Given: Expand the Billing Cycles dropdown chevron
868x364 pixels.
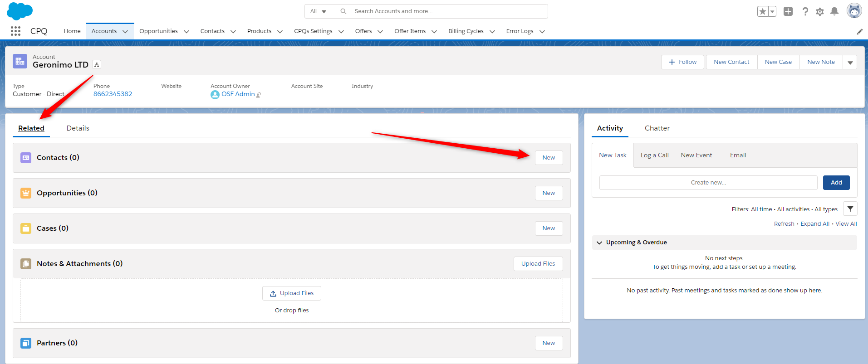Looking at the screenshot, I should point(492,31).
